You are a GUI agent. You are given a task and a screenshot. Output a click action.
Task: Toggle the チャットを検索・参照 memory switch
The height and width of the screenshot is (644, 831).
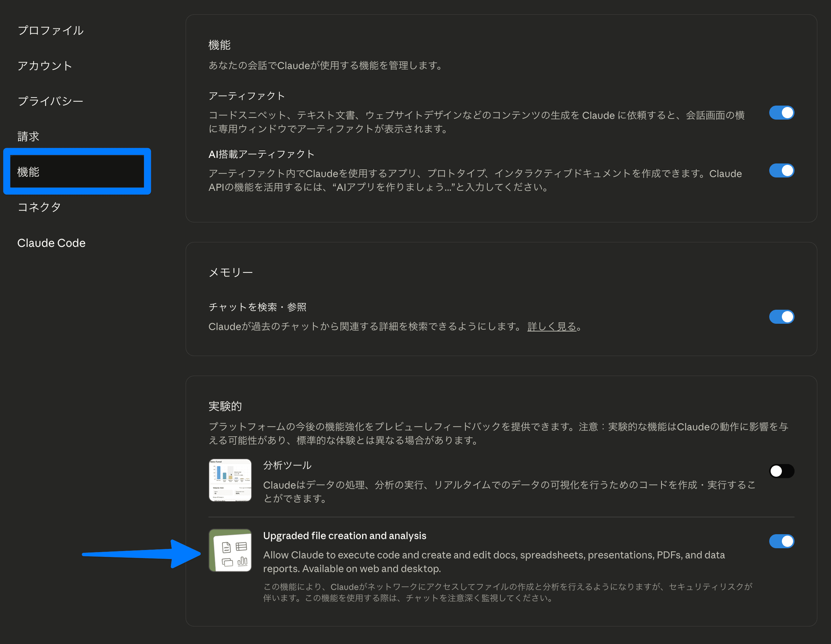781,317
